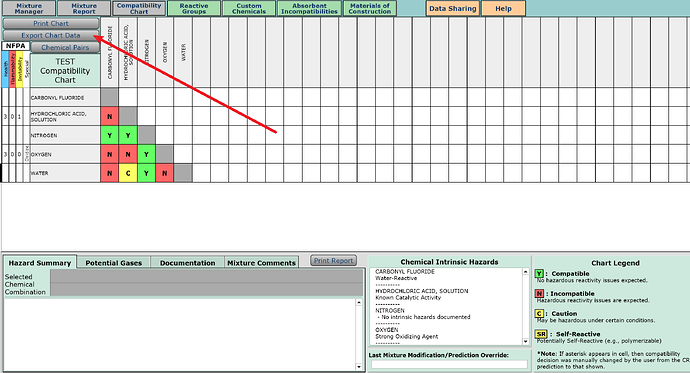Open the Mixture Comments tab
Image resolution: width=690 pixels, height=373 pixels.
click(261, 263)
